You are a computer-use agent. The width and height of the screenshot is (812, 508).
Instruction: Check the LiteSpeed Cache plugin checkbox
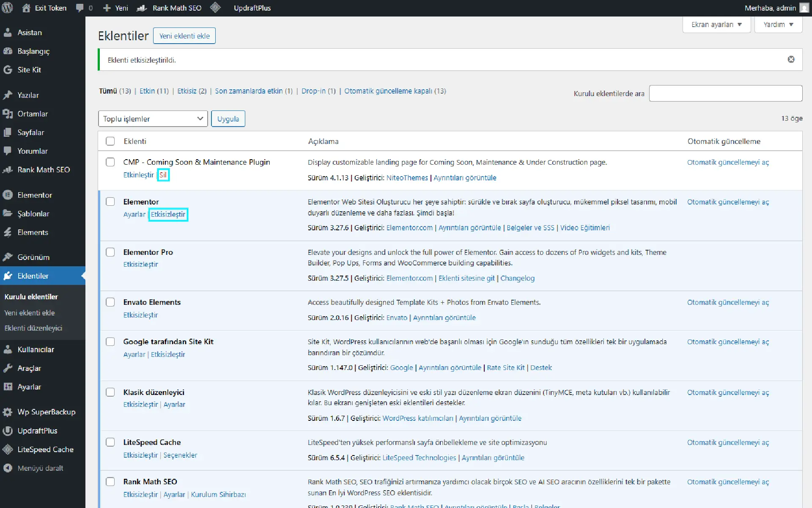[110, 442]
